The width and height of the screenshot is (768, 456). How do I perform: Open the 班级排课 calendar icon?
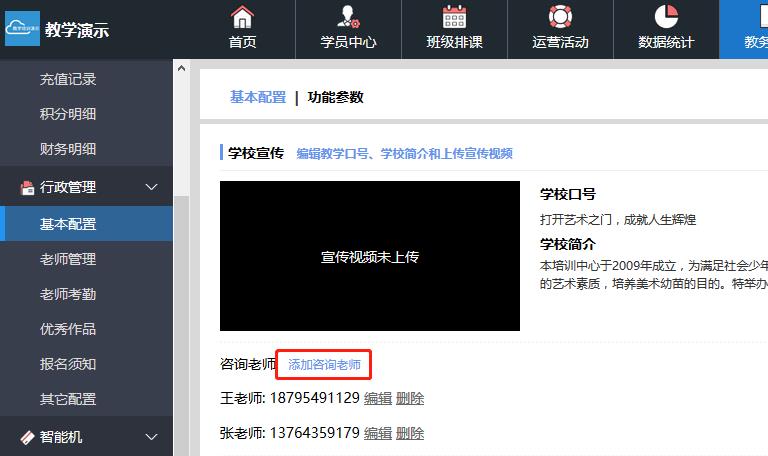(454, 17)
